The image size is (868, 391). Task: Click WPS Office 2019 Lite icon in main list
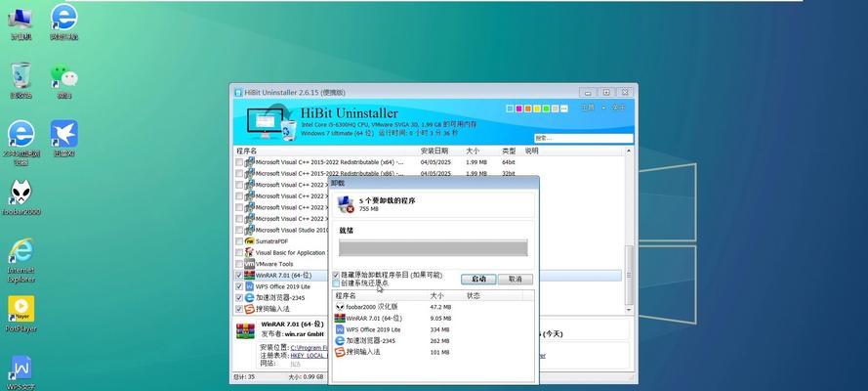(249, 286)
